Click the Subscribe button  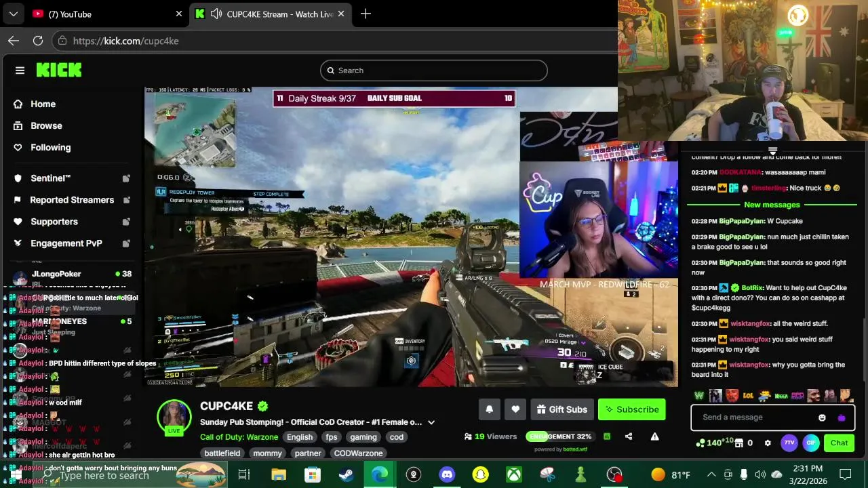click(632, 409)
